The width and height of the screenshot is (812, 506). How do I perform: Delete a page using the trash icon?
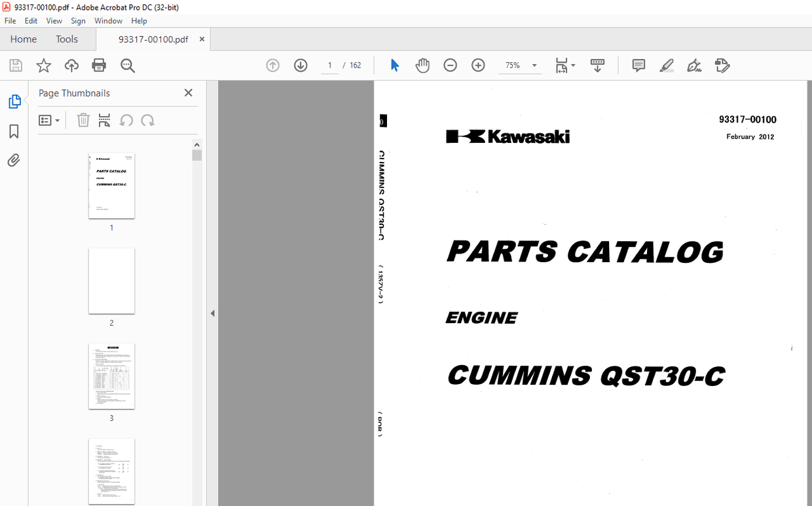[83, 120]
